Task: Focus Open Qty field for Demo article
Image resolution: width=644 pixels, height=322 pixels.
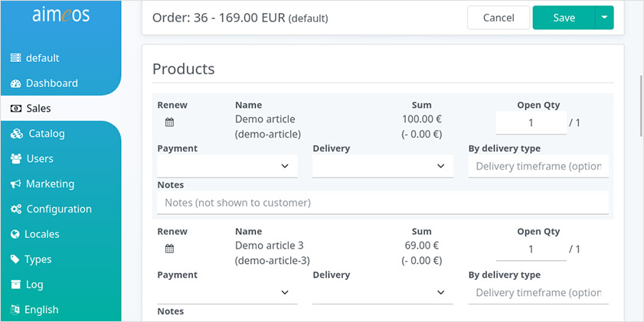Action: (x=531, y=122)
